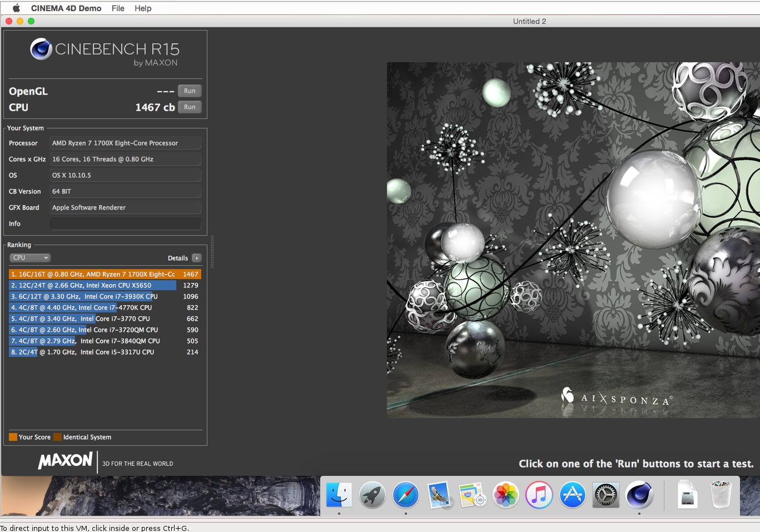This screenshot has width=760, height=532.
Task: Select ranking row 8 Intel Core i5-3317U
Action: (x=105, y=352)
